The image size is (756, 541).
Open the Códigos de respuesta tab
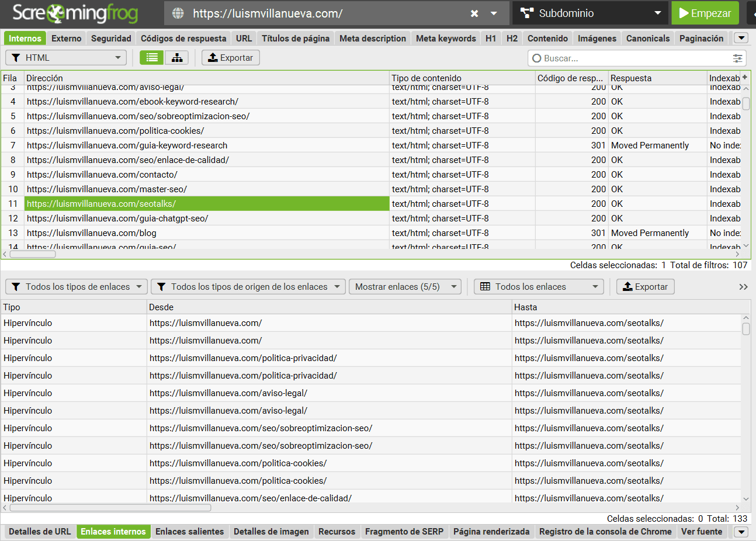(x=183, y=39)
